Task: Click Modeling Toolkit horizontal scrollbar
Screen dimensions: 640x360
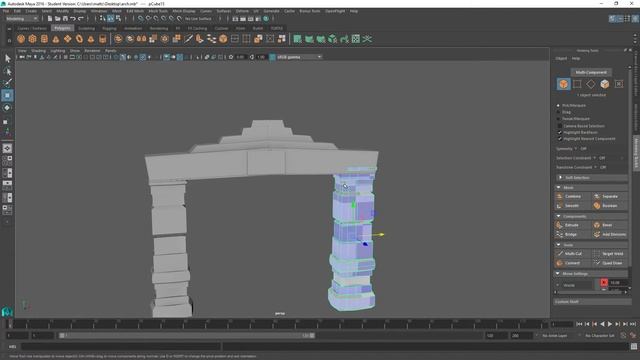Action: [x=591, y=292]
